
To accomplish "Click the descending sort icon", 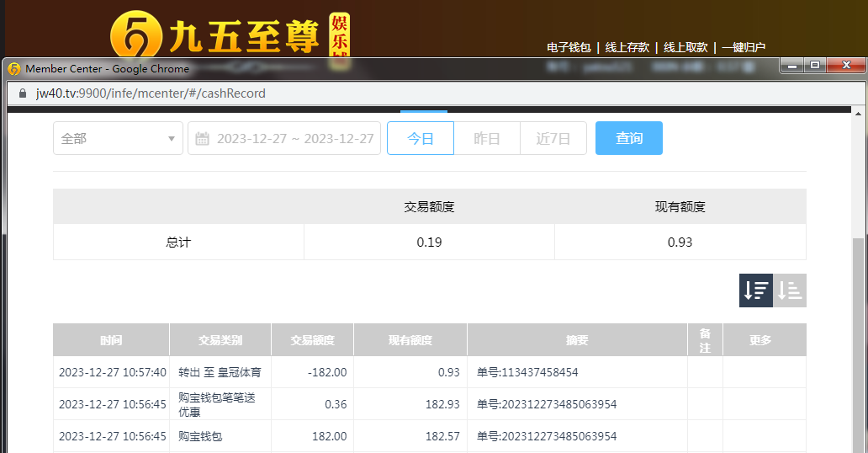I will [x=755, y=290].
